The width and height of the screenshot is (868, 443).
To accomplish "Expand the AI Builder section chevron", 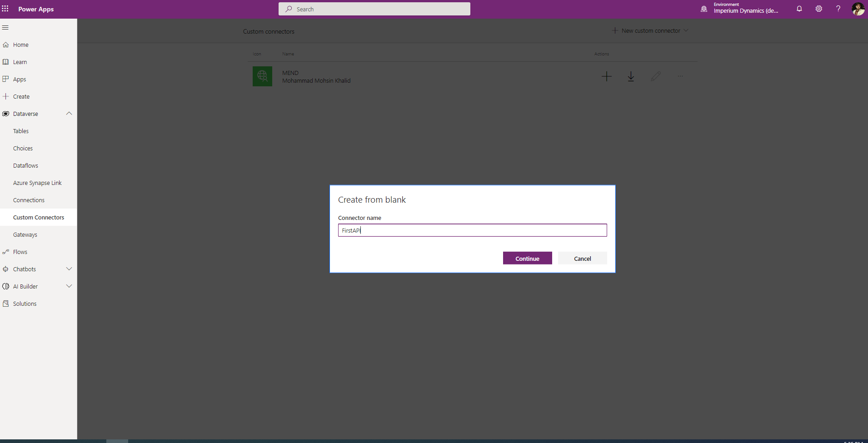I will click(69, 286).
